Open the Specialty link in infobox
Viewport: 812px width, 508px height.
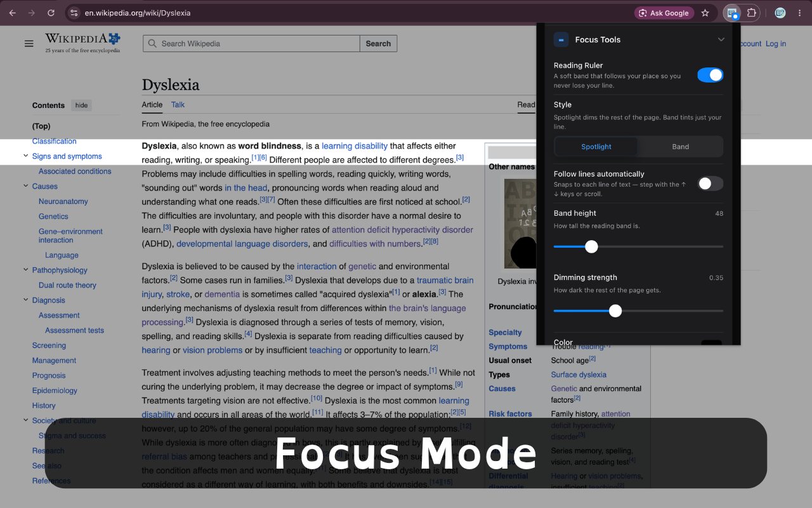[x=505, y=333]
